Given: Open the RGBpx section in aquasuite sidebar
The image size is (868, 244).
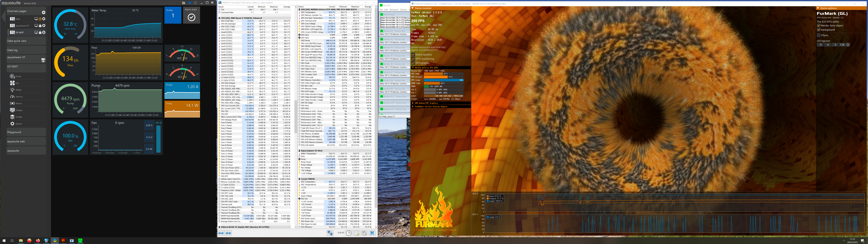Looking at the screenshot, I should (12, 90).
